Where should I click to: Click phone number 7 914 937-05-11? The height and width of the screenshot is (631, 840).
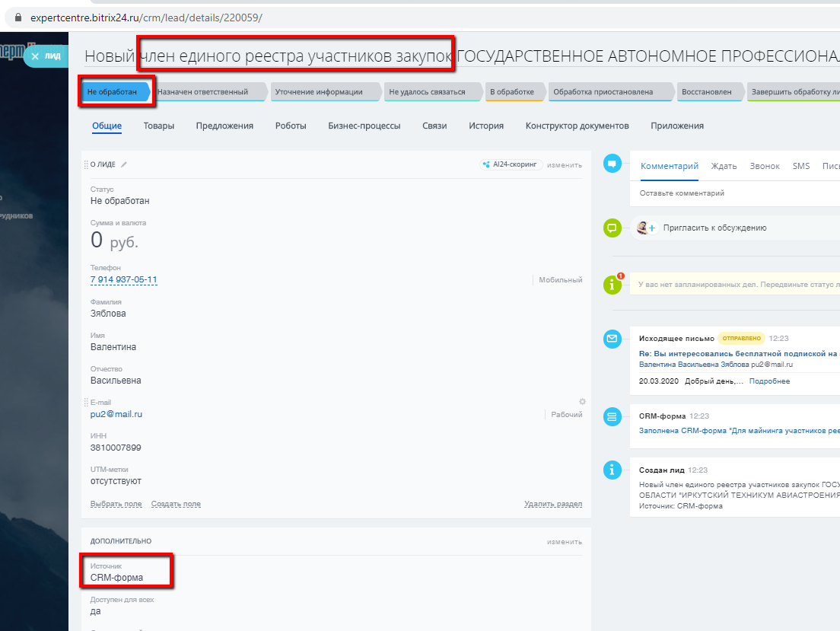point(124,280)
